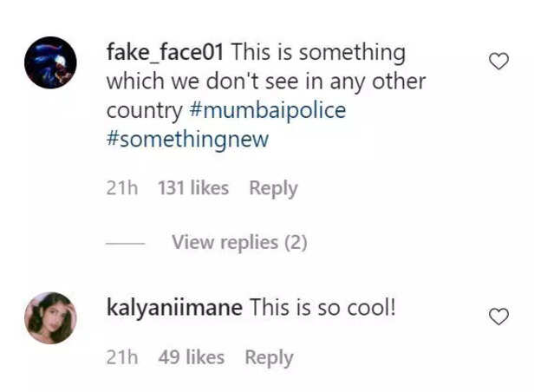Viewport: 534px width, 392px height.
Task: Like fake_face01's comment with the heart
Action: coord(499,62)
